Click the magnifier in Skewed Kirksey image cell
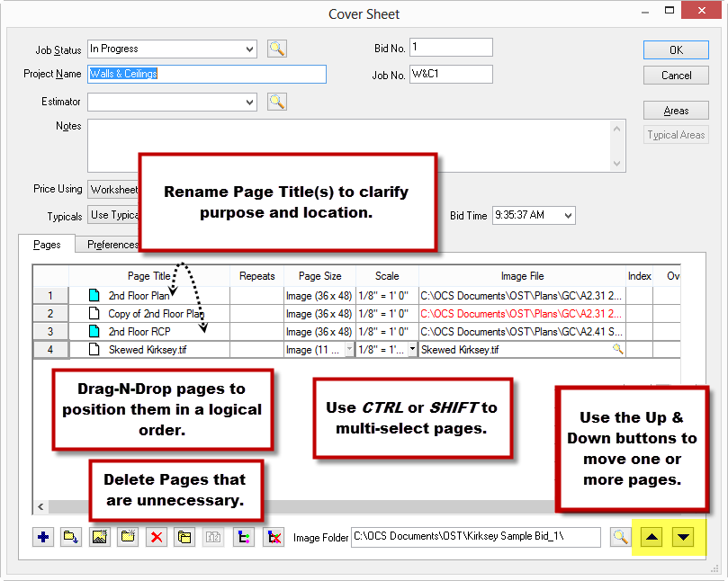728x581 pixels. coord(617,349)
